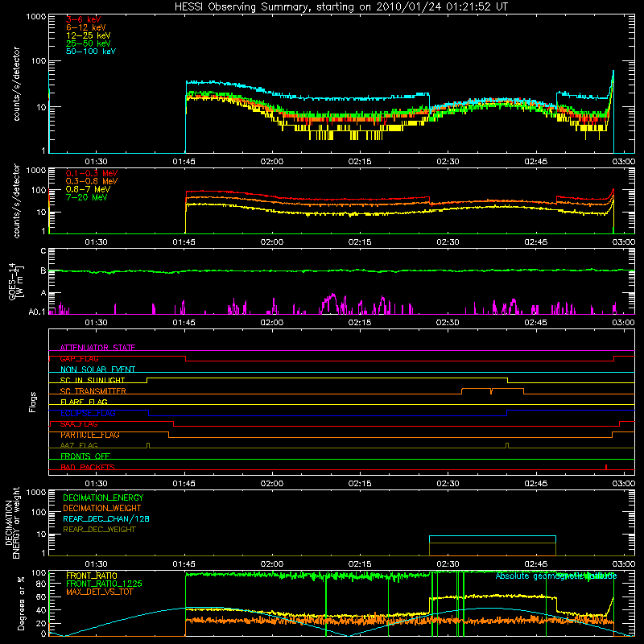Click the HESSI Observing Summary title

pos(341,6)
